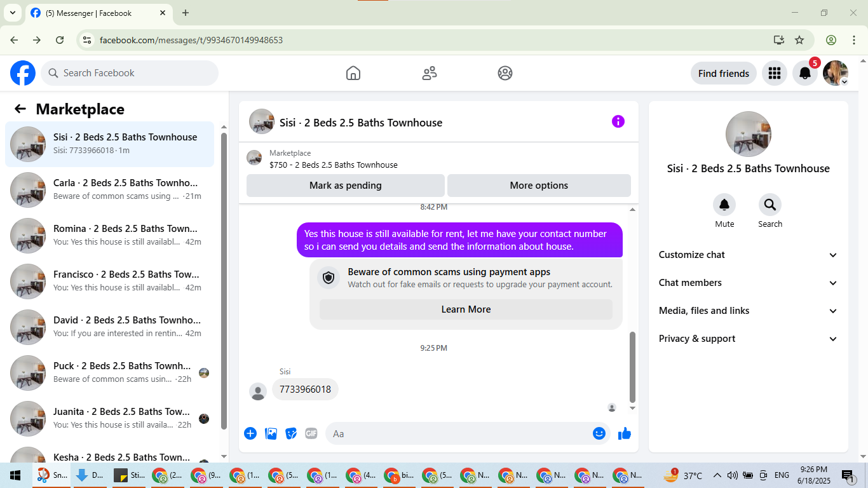Open the Chrome profile icon
The height and width of the screenshot is (488, 868).
(x=831, y=40)
